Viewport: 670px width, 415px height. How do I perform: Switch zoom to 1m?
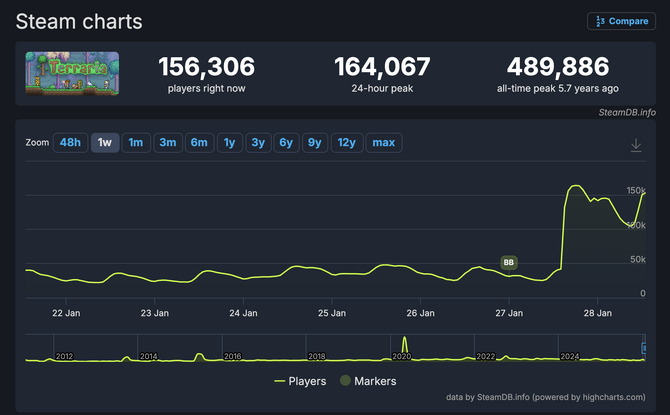[135, 143]
